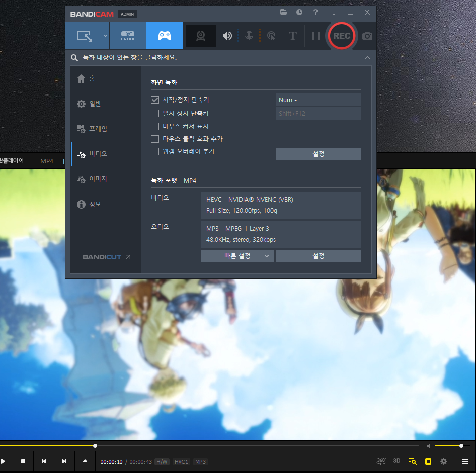Screen dimensions: 476x473
Task: Open the 팟플레이어 menu dropdown
Action: [x=16, y=161]
